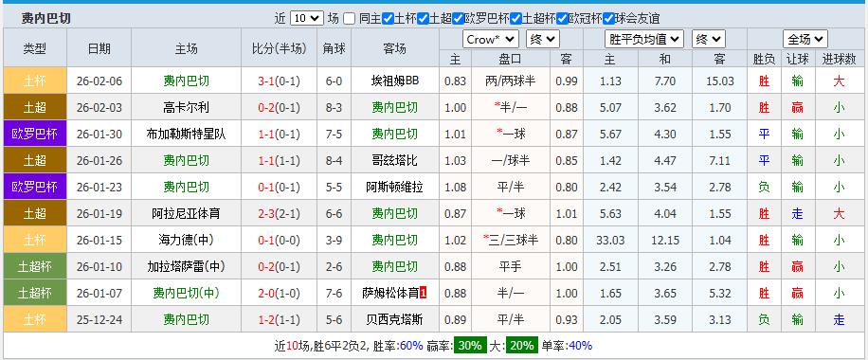Open the 海力德(中) team link
This screenshot has height=360, width=868.
tap(186, 241)
